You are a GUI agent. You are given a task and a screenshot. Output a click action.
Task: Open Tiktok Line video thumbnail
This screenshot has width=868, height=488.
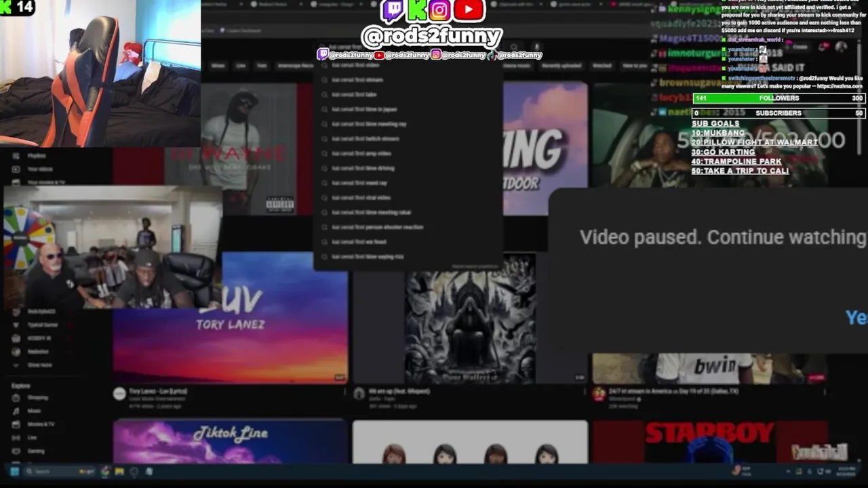pos(231,442)
